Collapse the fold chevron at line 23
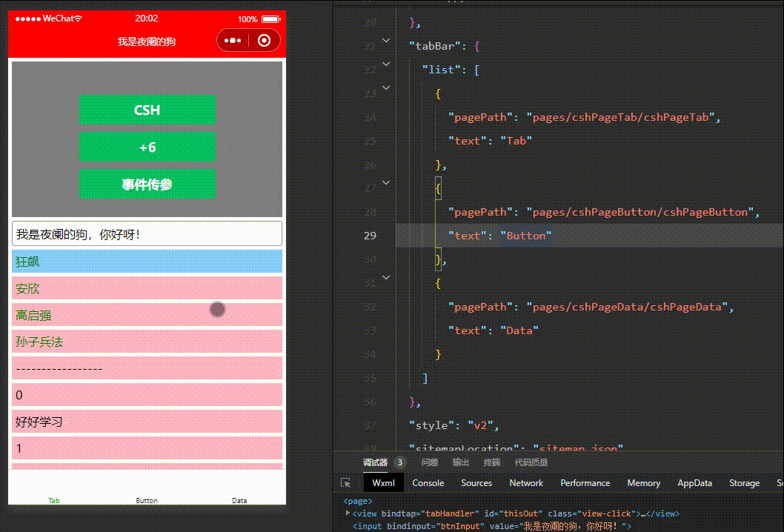Screen dimensions: 784x532 tap(386, 87)
